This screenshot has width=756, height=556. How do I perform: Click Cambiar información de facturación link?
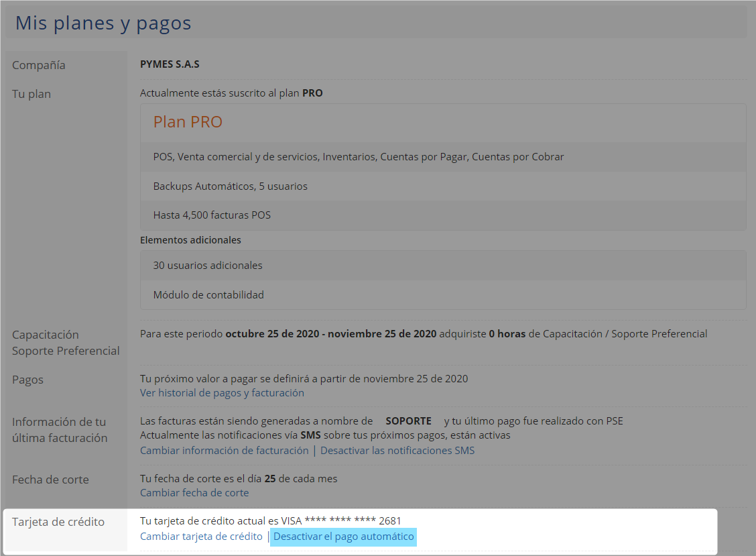pyautogui.click(x=224, y=451)
